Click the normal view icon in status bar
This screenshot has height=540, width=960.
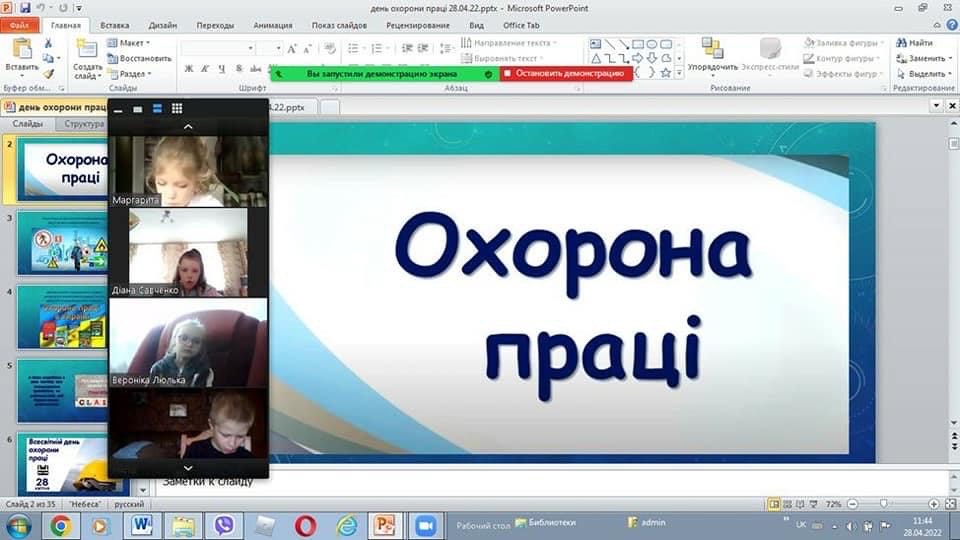point(774,504)
